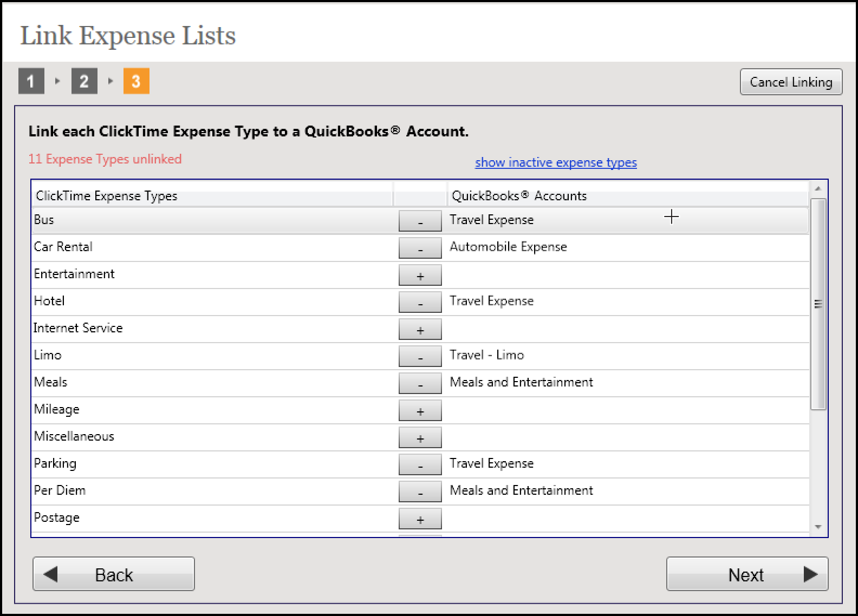Link Mileage using the plus button
858x616 pixels.
pos(420,410)
